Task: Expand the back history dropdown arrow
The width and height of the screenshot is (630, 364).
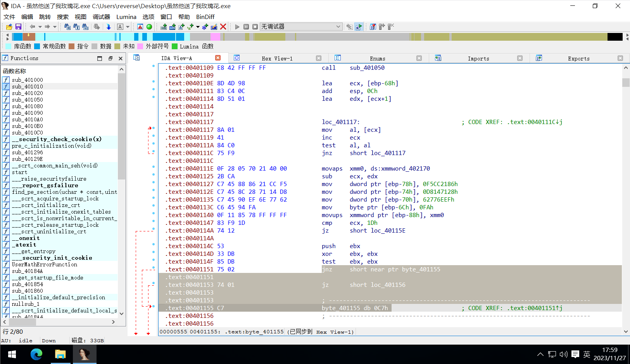Action: pos(40,27)
